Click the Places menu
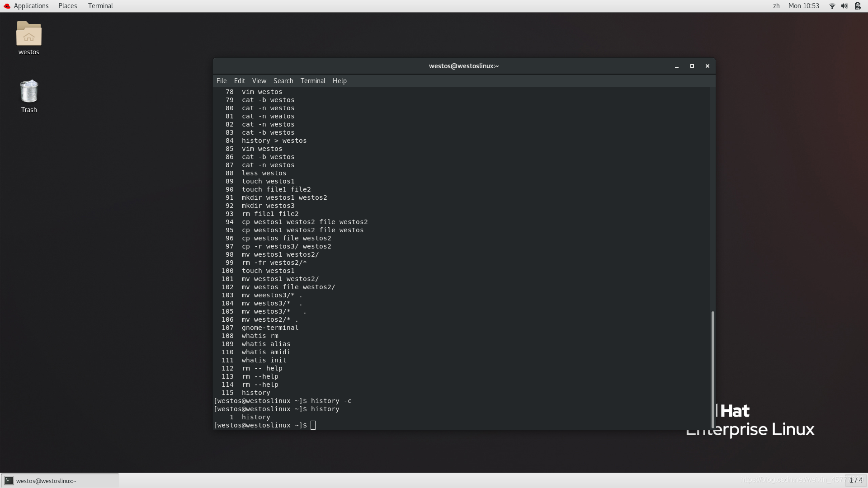The width and height of the screenshot is (868, 488). pyautogui.click(x=67, y=5)
